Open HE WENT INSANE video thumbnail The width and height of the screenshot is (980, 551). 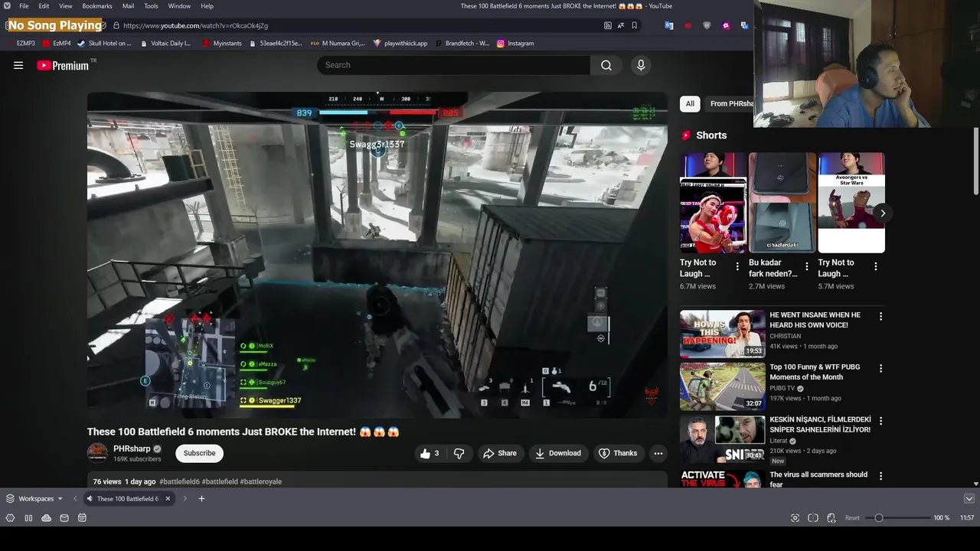click(x=722, y=334)
